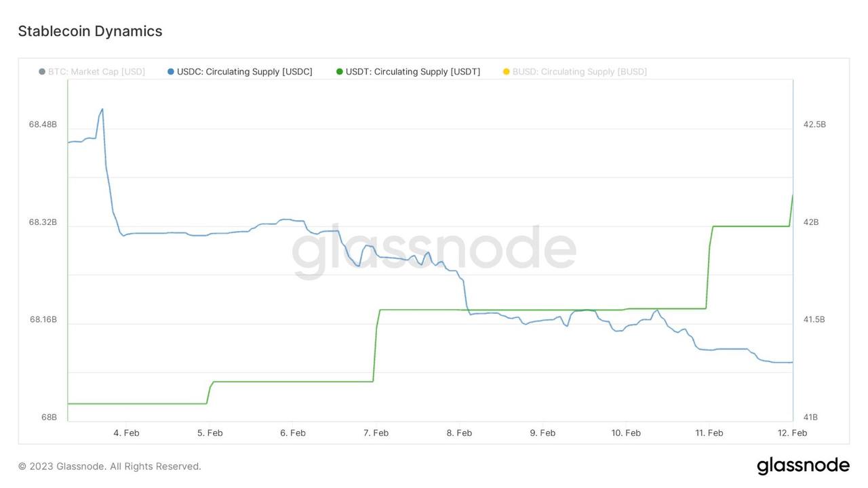The height and width of the screenshot is (488, 868).
Task: Click the 2023 Glassnode copyright text
Action: [x=110, y=466]
